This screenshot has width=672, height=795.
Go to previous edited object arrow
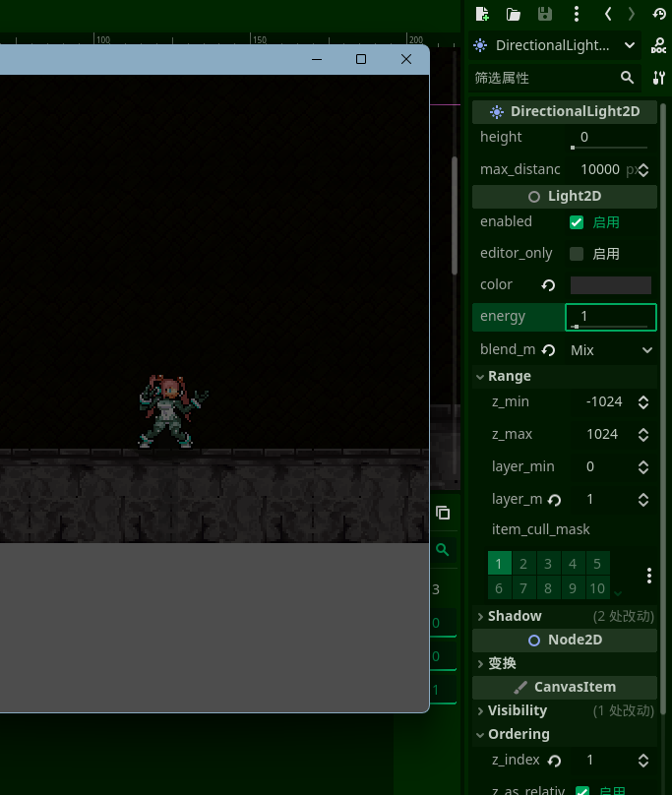coord(608,14)
